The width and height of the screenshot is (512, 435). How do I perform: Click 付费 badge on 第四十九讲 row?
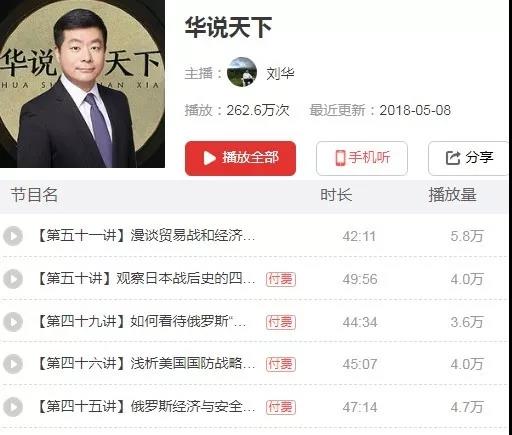pos(281,322)
